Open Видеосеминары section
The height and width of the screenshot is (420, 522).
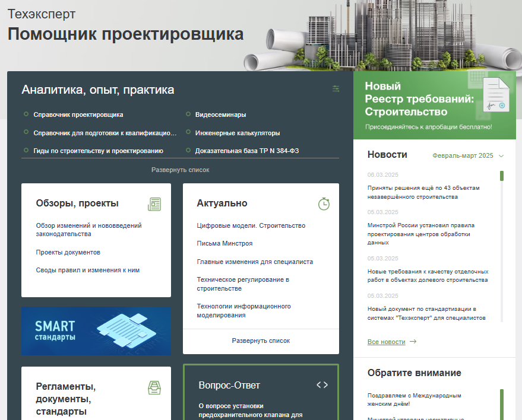point(220,114)
